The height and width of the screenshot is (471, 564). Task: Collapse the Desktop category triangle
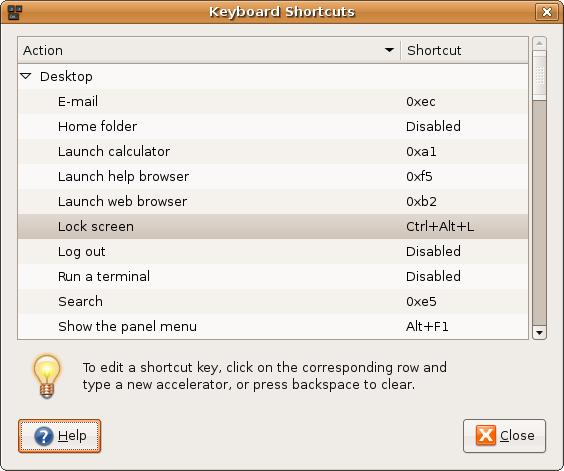(26, 76)
